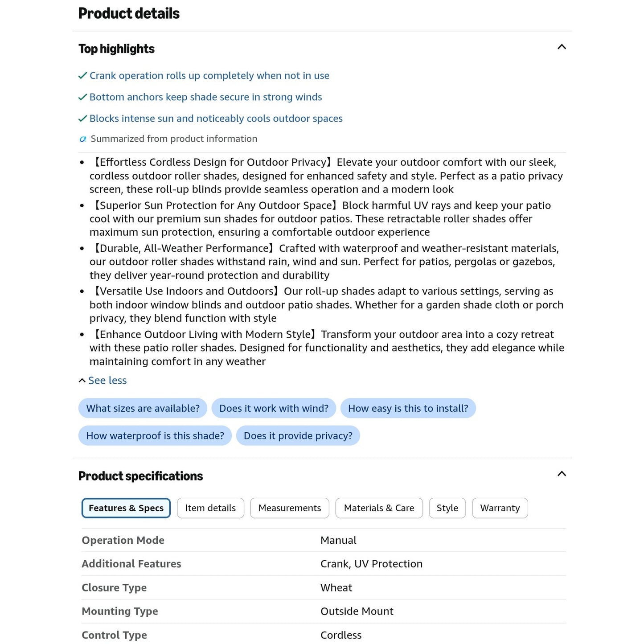Open highlight about blocking intense sun
Screen dimensions: 644x644
coord(216,119)
